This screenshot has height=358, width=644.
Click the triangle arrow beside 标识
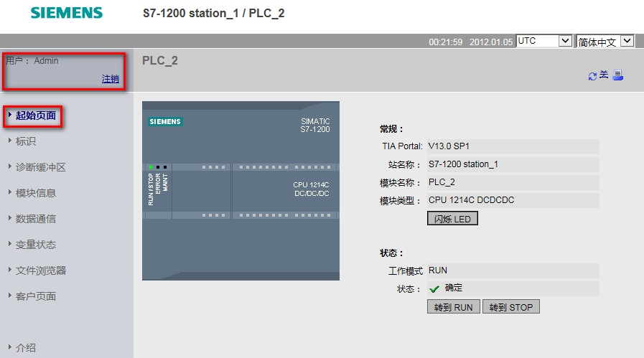(x=10, y=141)
